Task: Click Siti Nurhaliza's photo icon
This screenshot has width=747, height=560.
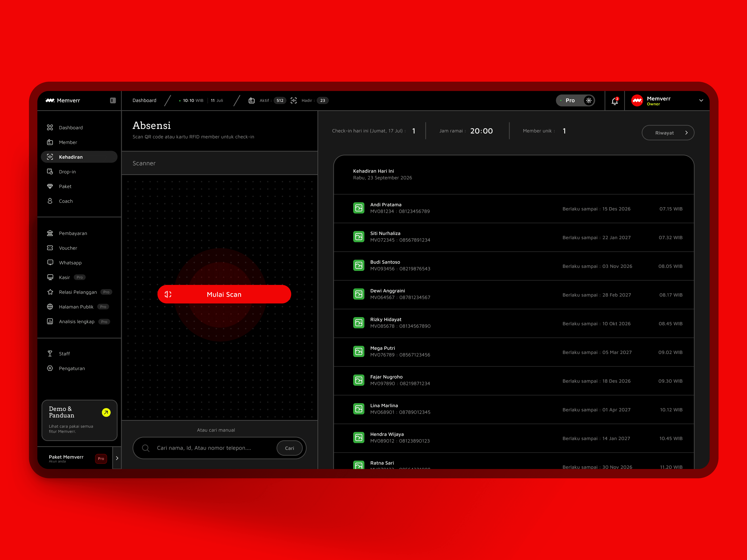Action: coord(359,237)
